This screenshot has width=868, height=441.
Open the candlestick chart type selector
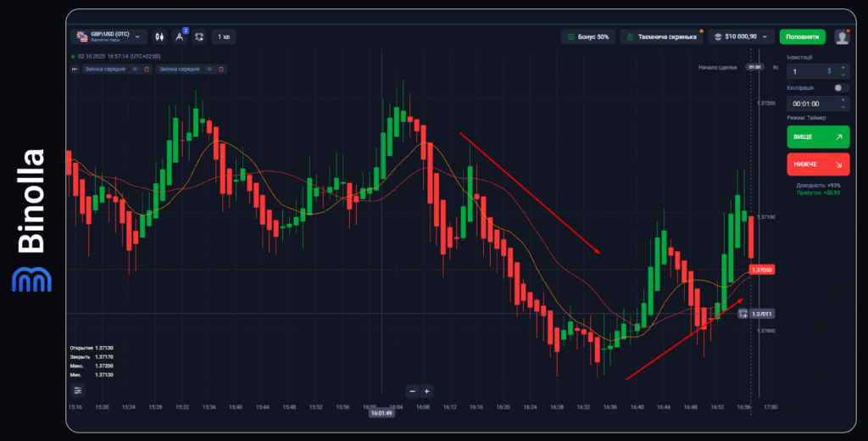(x=159, y=36)
